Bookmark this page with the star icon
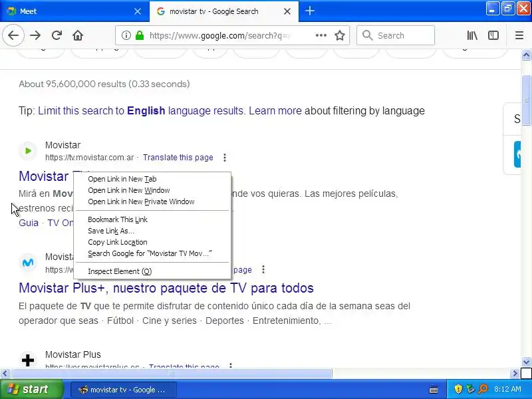 coord(340,35)
